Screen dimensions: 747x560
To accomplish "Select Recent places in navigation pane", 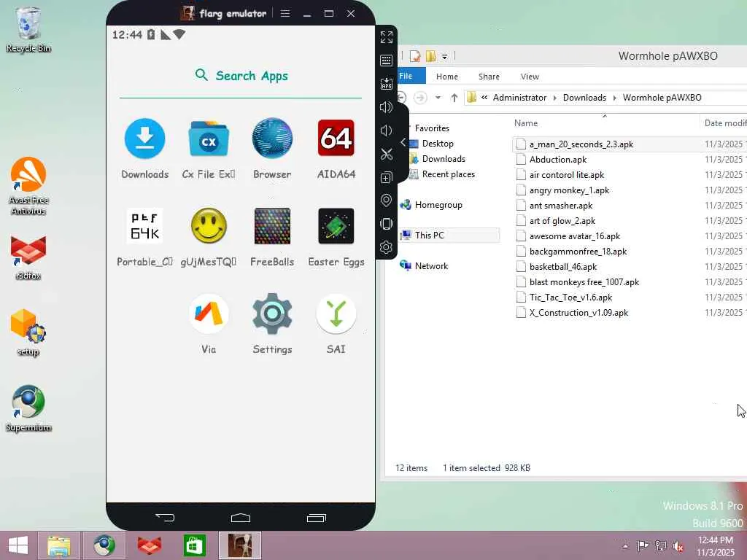I will (448, 174).
